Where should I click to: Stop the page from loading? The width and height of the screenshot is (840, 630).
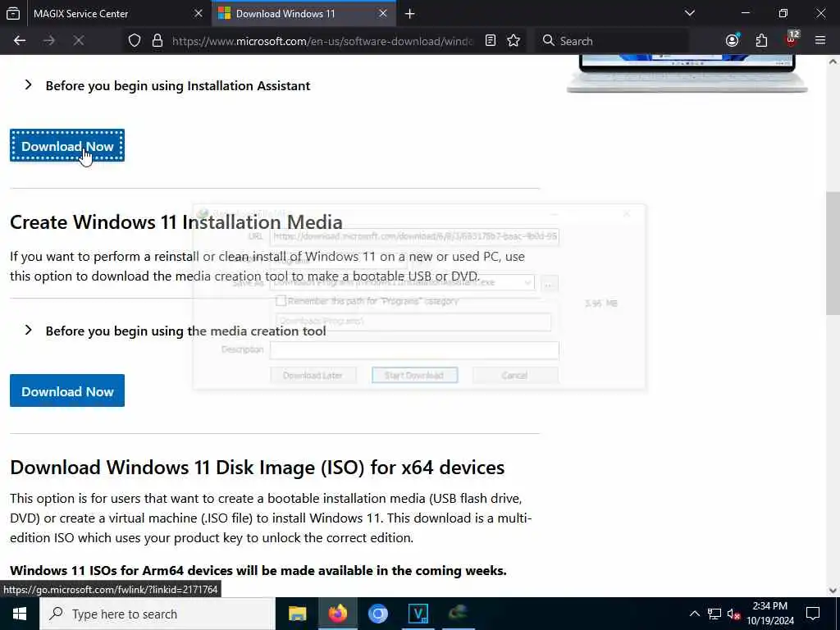[x=78, y=41]
